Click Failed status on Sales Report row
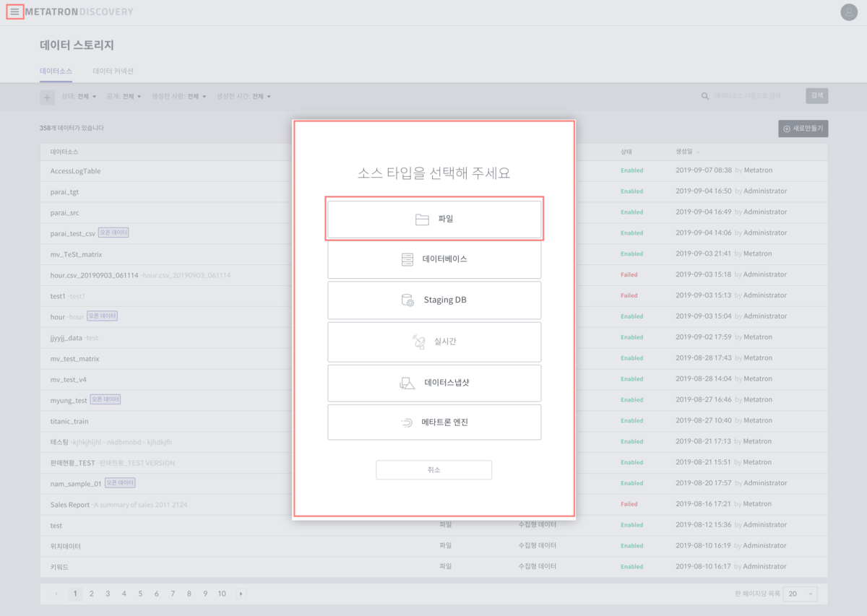The width and height of the screenshot is (867, 616). [629, 504]
